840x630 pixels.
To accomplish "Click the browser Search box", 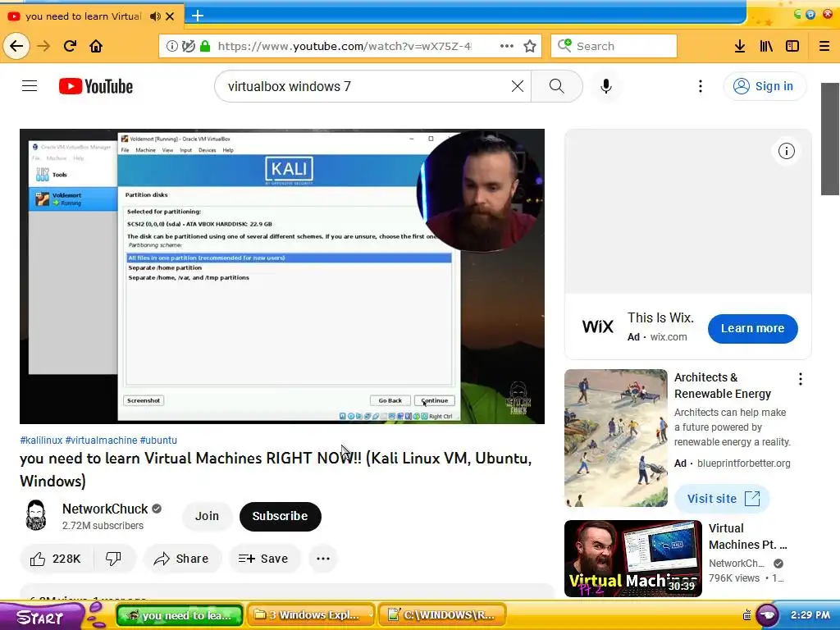I will point(614,46).
